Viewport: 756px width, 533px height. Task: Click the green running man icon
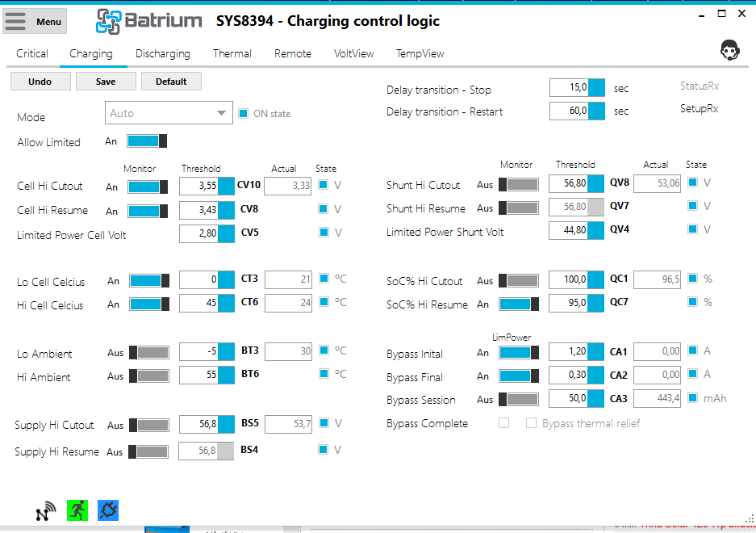(77, 510)
